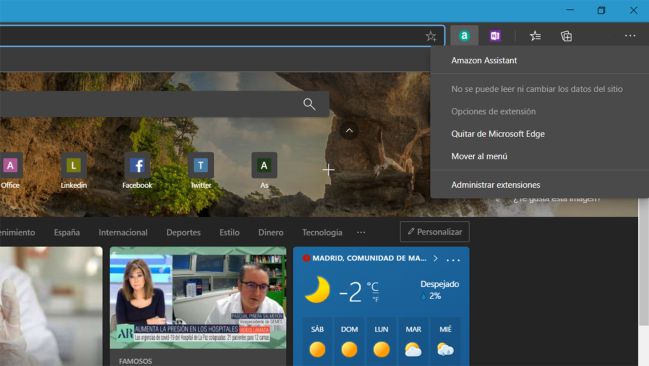Click Madrid, Comunidad de Ma... location title
Image resolution: width=649 pixels, height=366 pixels.
pyautogui.click(x=369, y=258)
